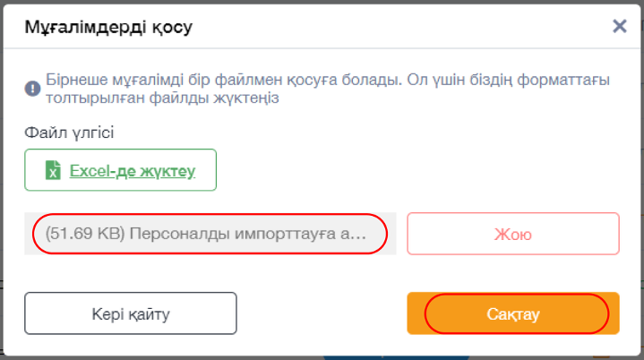Remove uploaded file using red Жою
Image resolution: width=644 pixels, height=360 pixels.
tap(513, 235)
